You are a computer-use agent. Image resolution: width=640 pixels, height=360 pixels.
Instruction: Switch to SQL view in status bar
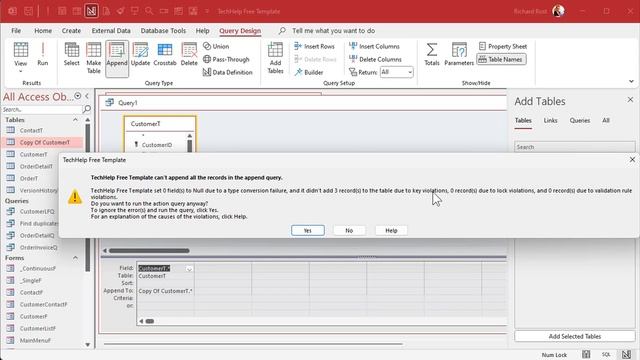[x=606, y=355]
